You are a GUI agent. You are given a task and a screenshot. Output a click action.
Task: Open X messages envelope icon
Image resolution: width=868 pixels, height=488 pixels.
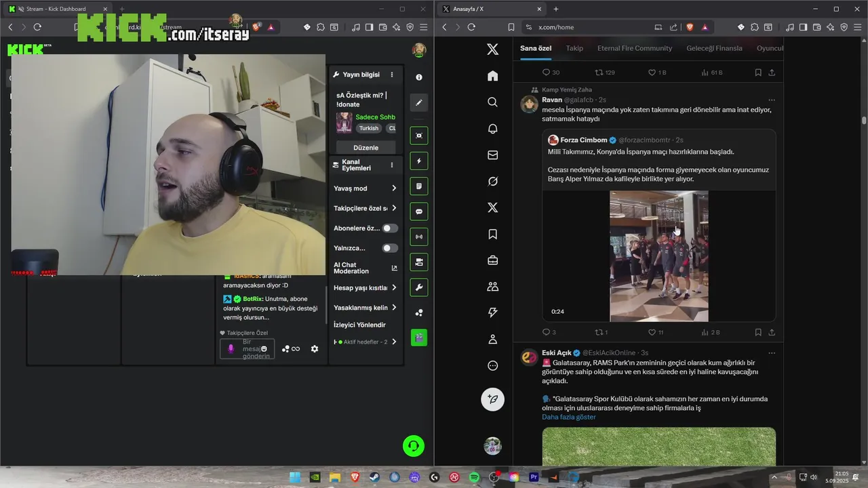pos(493,155)
